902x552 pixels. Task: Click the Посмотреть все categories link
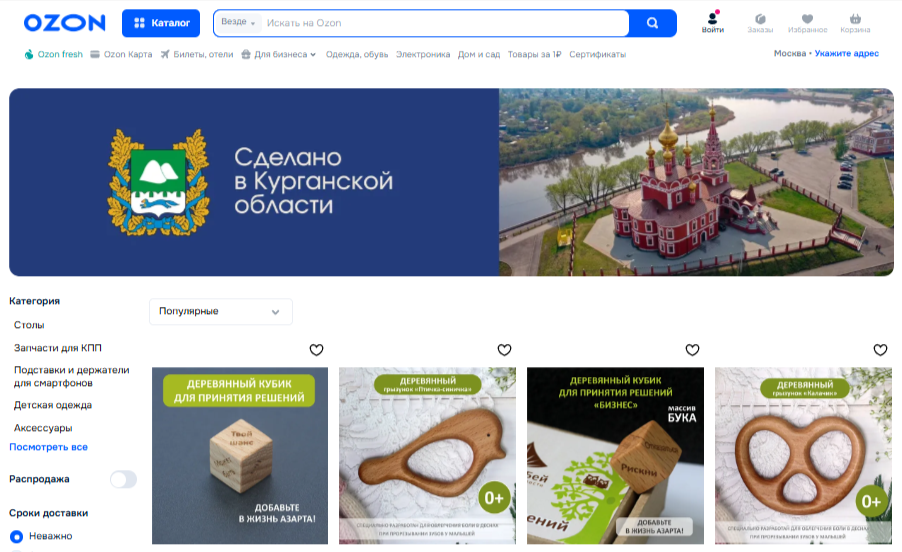[48, 447]
